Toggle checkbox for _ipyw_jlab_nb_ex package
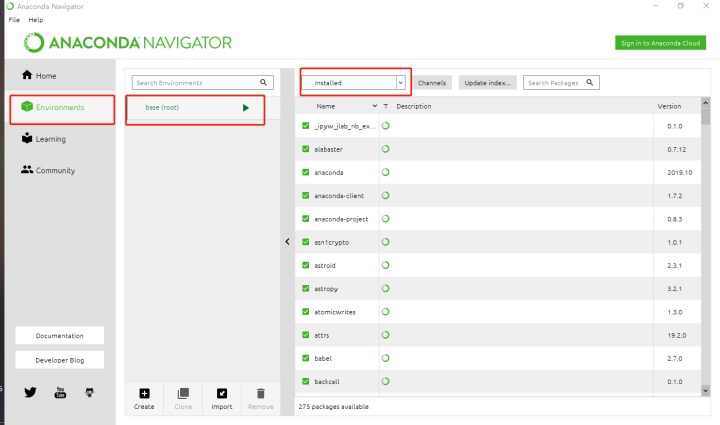 click(x=306, y=125)
